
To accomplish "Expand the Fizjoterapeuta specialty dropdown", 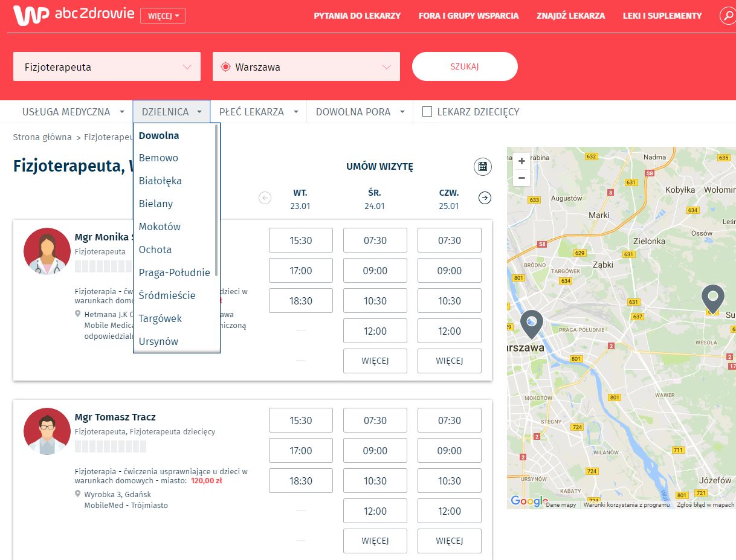I will 107,66.
